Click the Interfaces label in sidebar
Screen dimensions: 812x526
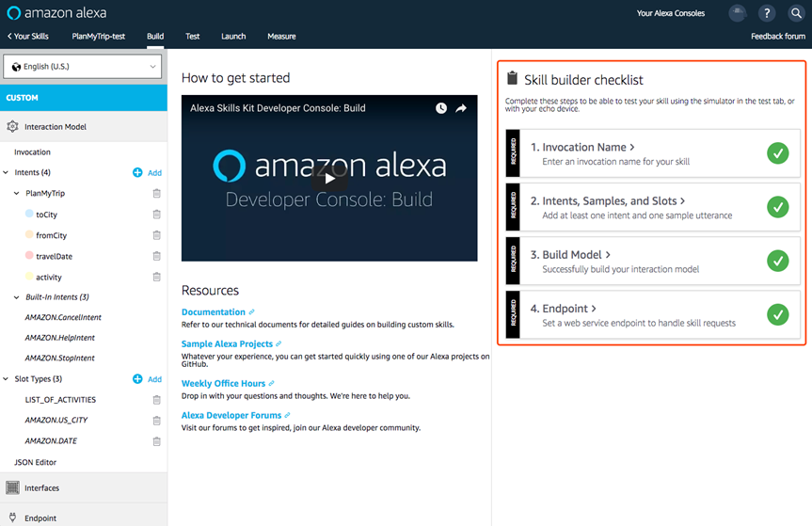point(42,488)
